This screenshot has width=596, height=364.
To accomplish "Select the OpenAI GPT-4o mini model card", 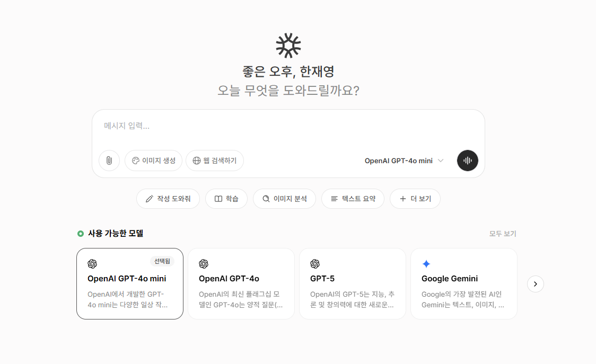I will (130, 284).
